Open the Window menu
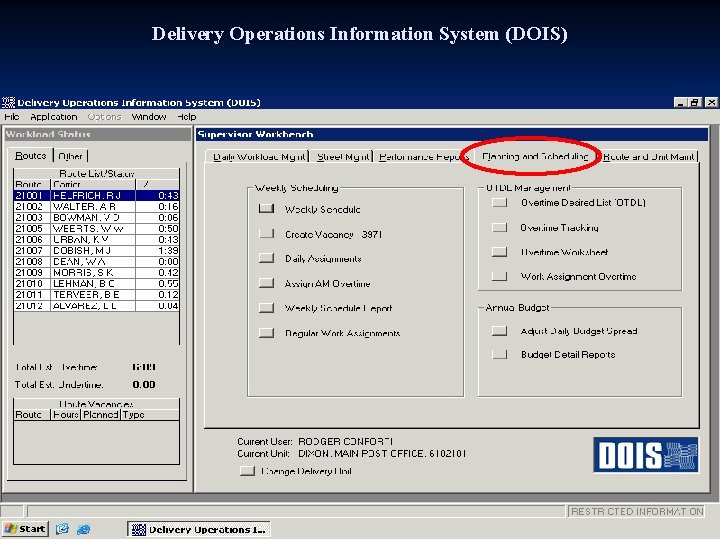The image size is (720, 540). tap(149, 117)
